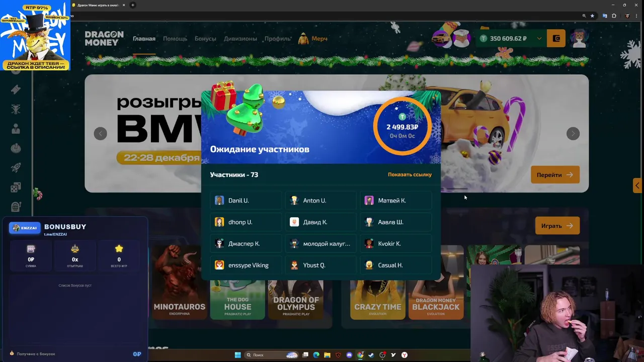
Task: Click the chimney gift icon in header
Action: (461, 38)
